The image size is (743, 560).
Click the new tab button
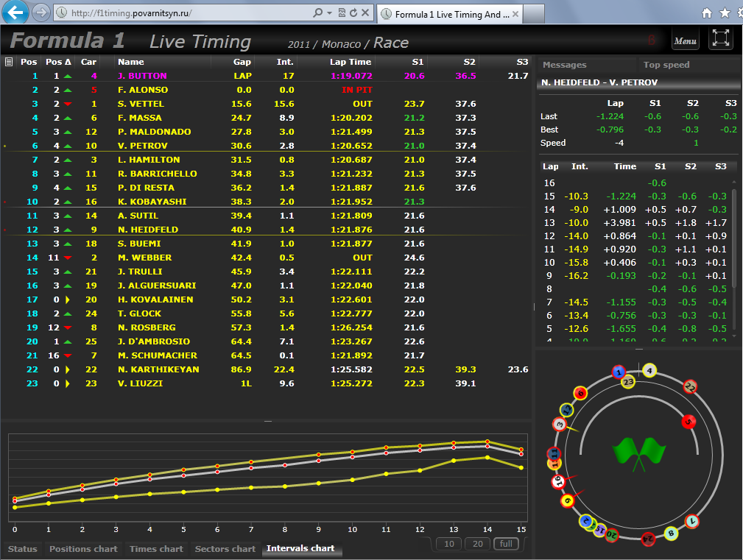click(534, 14)
